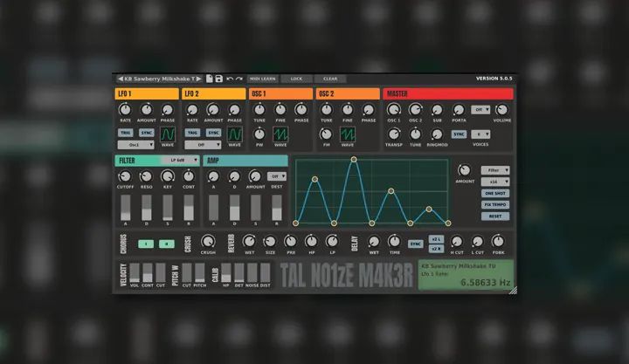Click the OSC 2 waveform display

348,134
